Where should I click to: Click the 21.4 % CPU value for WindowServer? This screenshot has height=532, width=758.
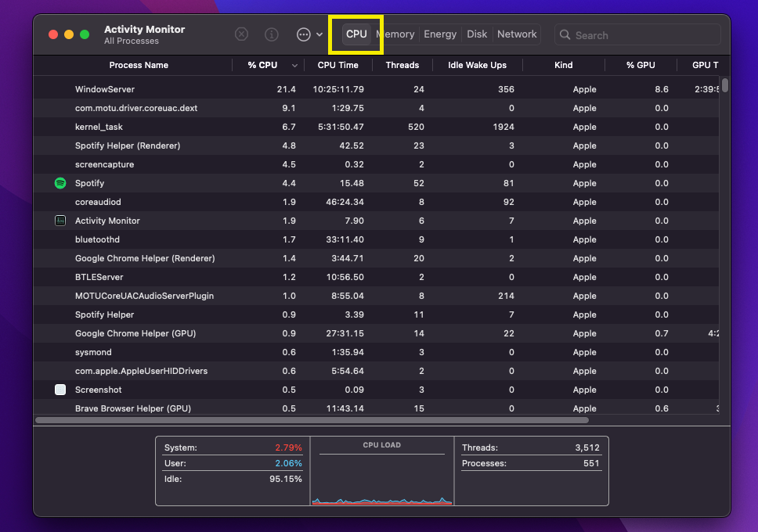click(286, 89)
